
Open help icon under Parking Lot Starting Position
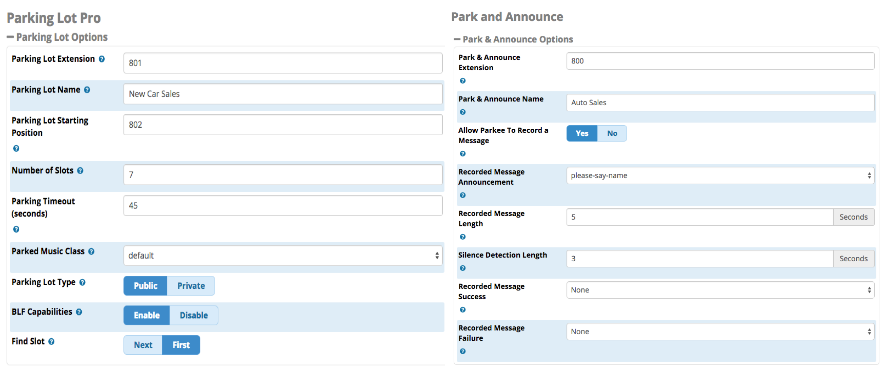16,149
